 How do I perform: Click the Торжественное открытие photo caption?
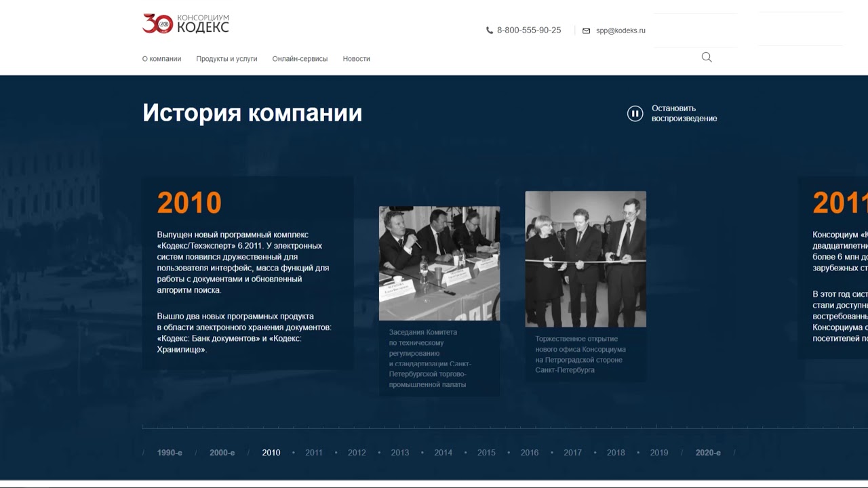(x=580, y=354)
